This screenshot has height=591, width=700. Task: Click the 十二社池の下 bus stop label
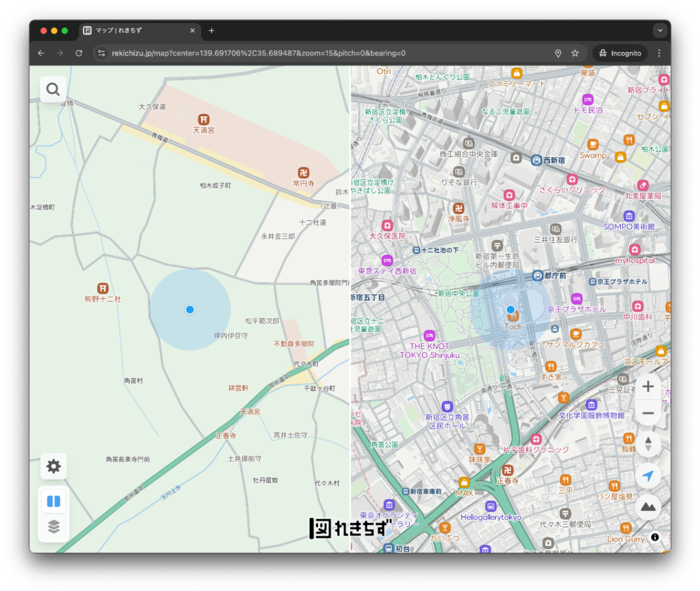(440, 250)
